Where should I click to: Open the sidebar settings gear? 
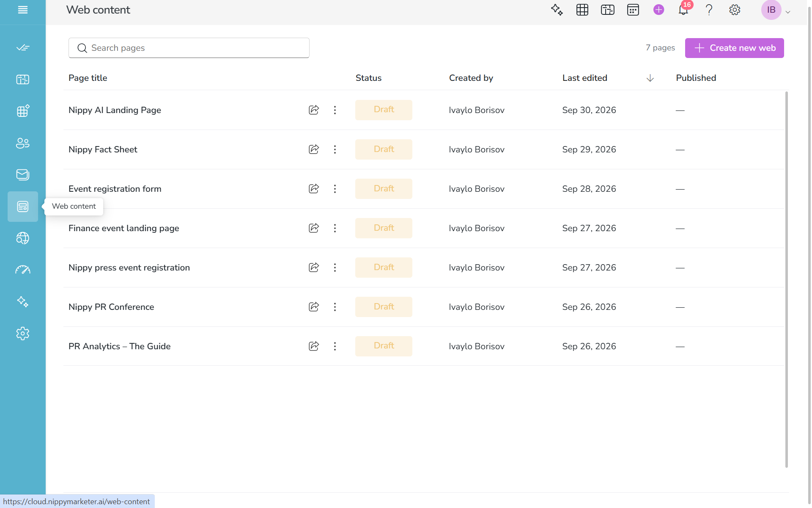pos(23,334)
